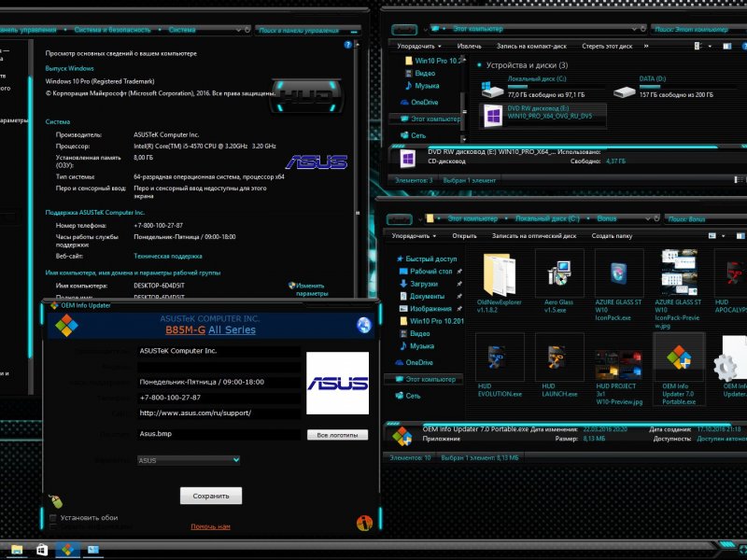Open view options dropdown in Bonus window
Image resolution: width=747 pixels, height=560 pixels.
[x=723, y=236]
